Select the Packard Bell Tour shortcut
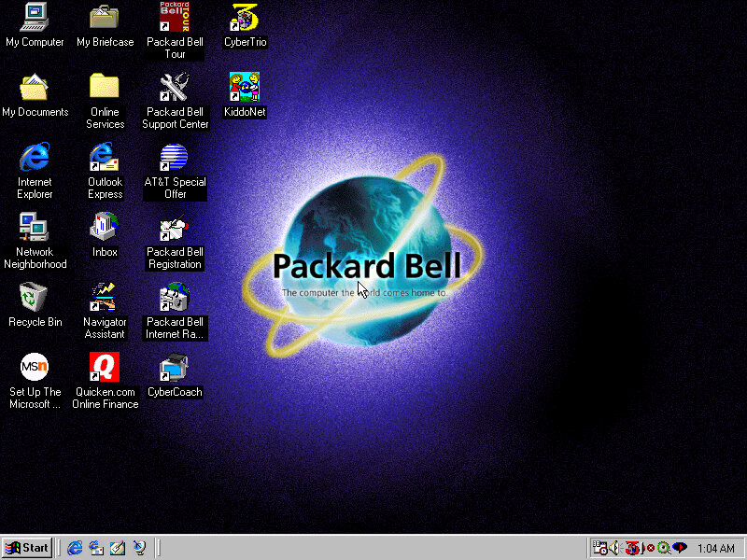This screenshot has height=560, width=747. 175,19
